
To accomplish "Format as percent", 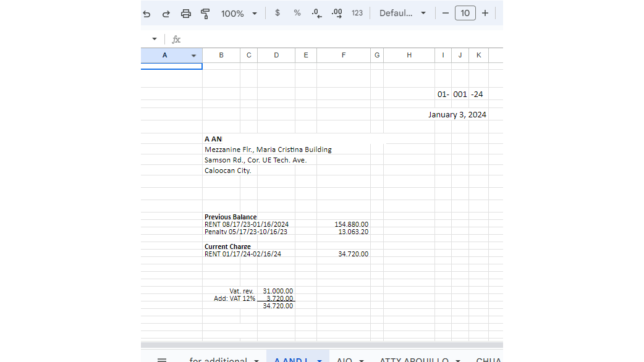I will [x=297, y=13].
